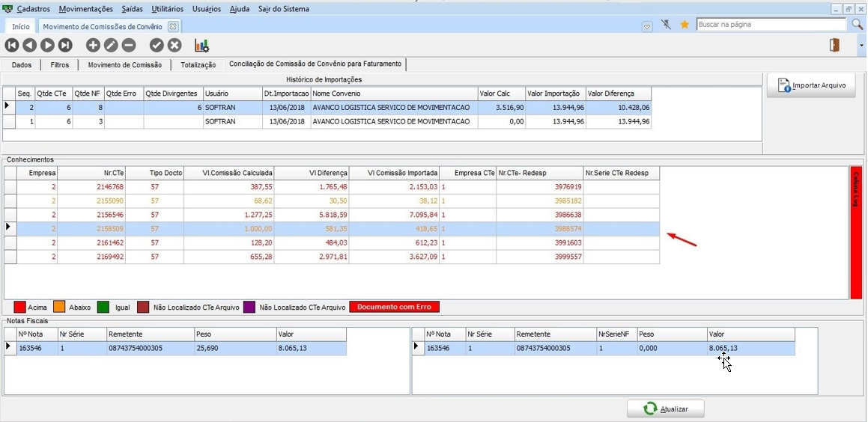
Task: Close the Movimento de Comissões tab
Action: click(x=172, y=26)
